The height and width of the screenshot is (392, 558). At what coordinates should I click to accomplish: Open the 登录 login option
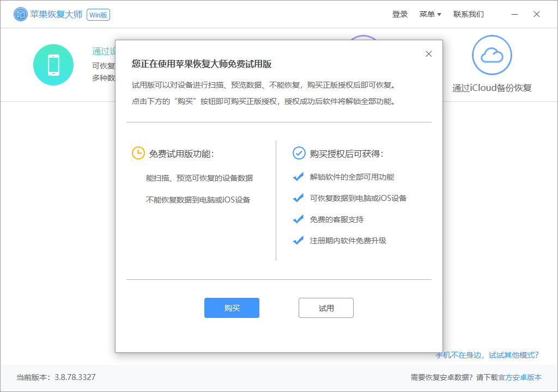pos(399,14)
